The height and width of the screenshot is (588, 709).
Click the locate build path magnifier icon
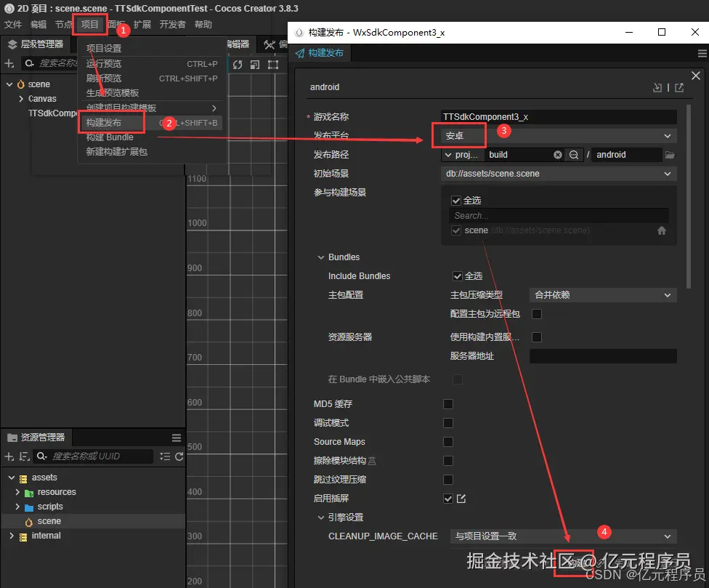574,155
